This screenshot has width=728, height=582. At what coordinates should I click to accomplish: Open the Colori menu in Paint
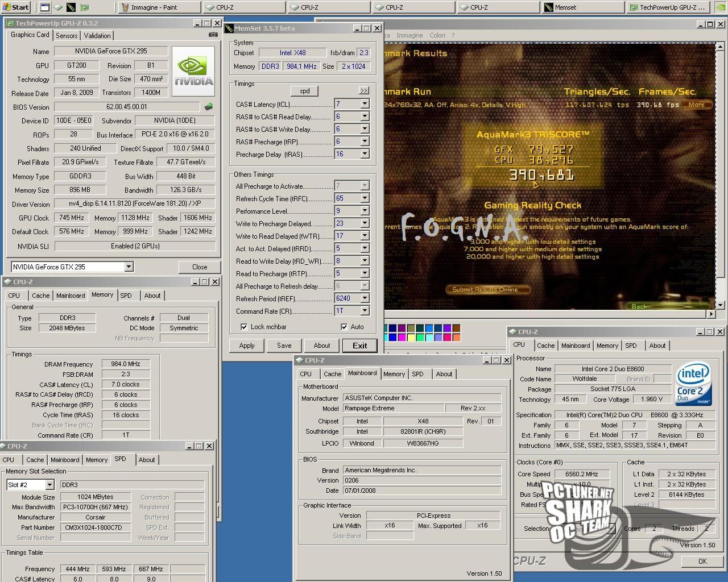pos(437,35)
